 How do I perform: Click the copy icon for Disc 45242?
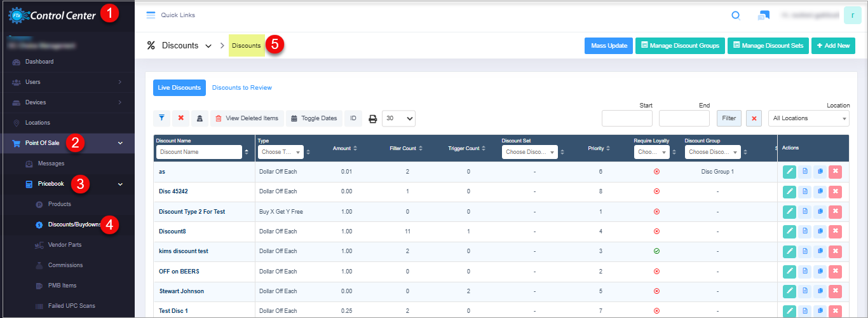(820, 191)
